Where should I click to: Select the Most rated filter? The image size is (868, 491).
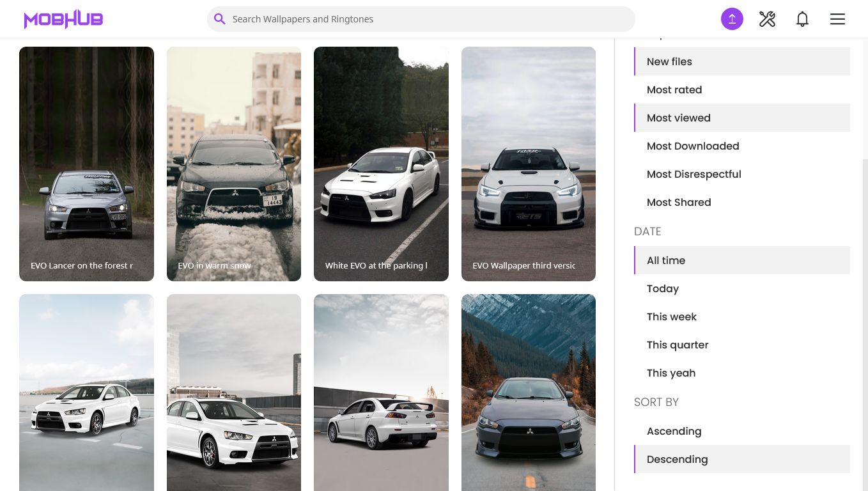742,90
